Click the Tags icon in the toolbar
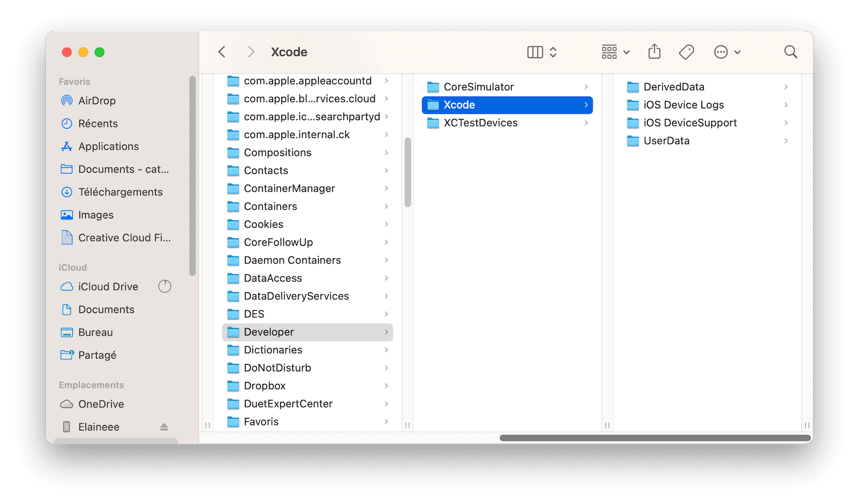 click(686, 52)
